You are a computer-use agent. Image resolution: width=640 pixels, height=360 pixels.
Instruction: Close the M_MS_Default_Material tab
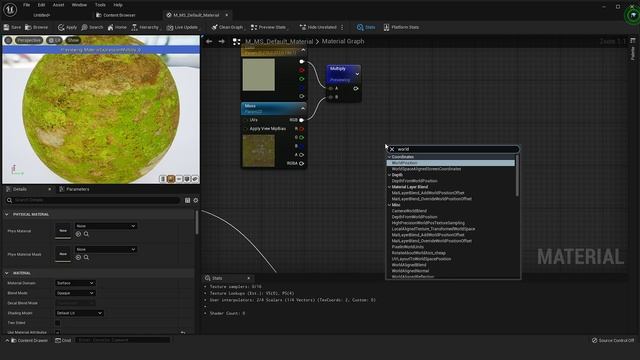coord(227,15)
